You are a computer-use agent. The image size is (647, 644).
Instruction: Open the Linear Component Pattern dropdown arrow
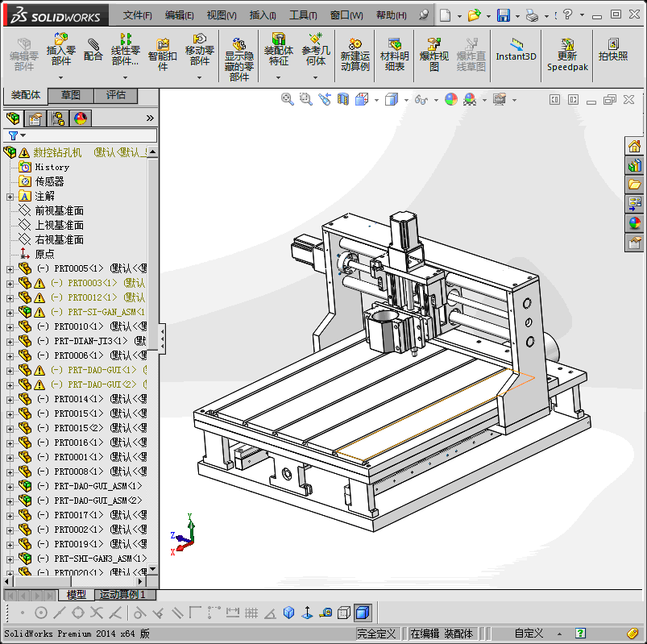125,77
